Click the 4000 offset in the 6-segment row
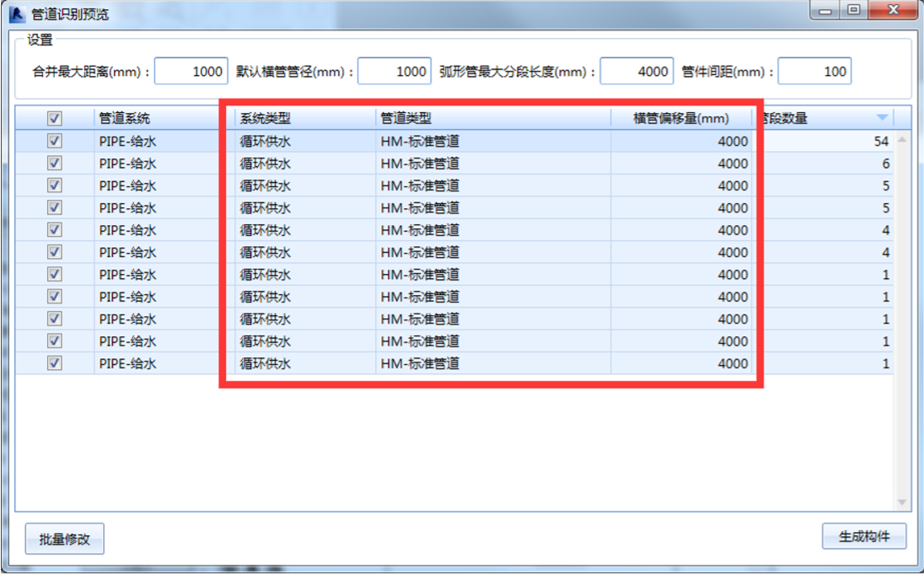The height and width of the screenshot is (574, 924). (x=733, y=164)
